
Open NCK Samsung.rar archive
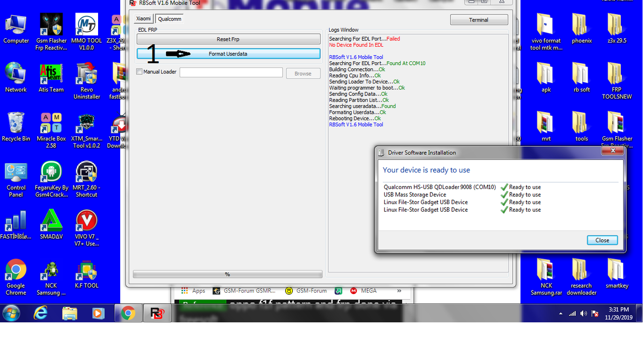point(546,277)
